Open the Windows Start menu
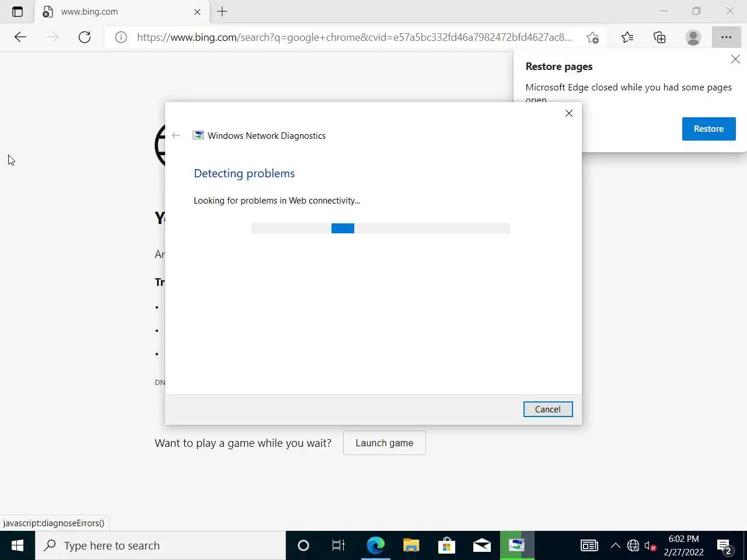Image resolution: width=747 pixels, height=560 pixels. click(18, 545)
